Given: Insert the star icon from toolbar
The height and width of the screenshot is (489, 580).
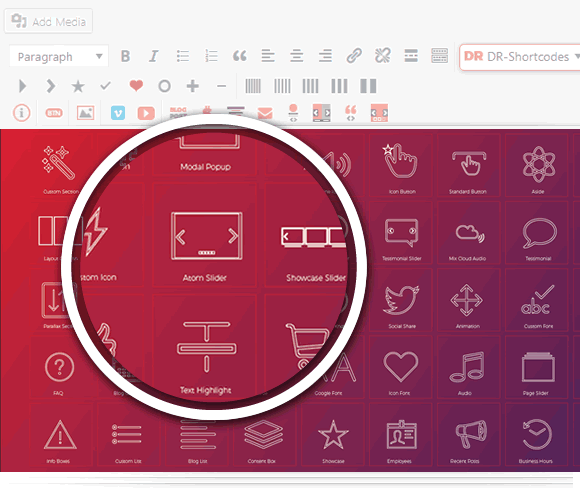Looking at the screenshot, I should 78,86.
